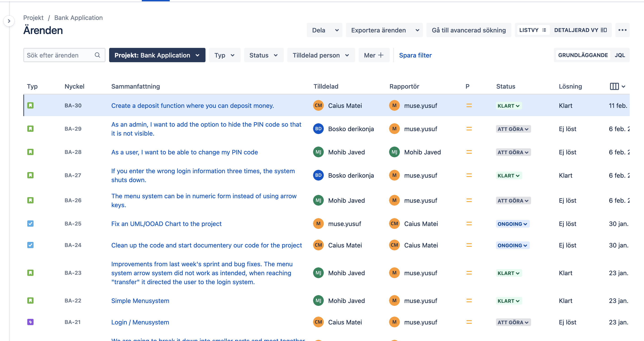Image resolution: width=644 pixels, height=341 pixels.
Task: Click muse.yusuf assignee avatar on BA-25
Action: click(318, 223)
